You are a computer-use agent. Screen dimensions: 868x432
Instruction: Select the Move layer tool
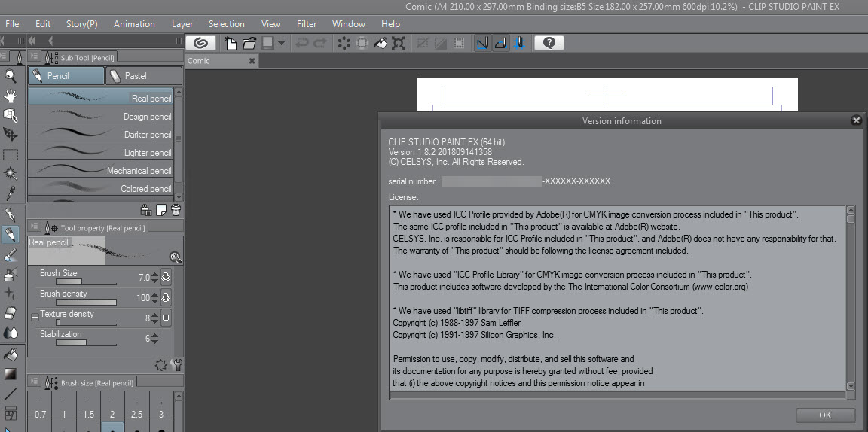[x=11, y=135]
